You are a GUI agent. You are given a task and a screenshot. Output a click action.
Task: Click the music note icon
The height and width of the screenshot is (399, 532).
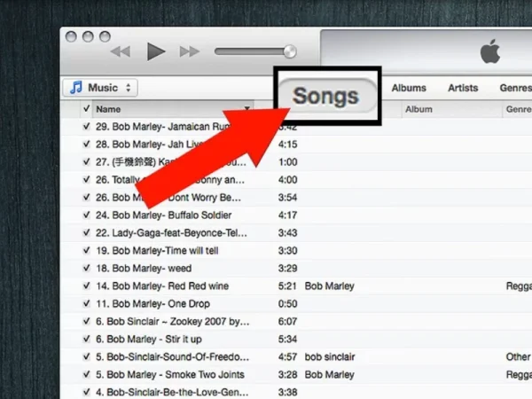tap(75, 88)
